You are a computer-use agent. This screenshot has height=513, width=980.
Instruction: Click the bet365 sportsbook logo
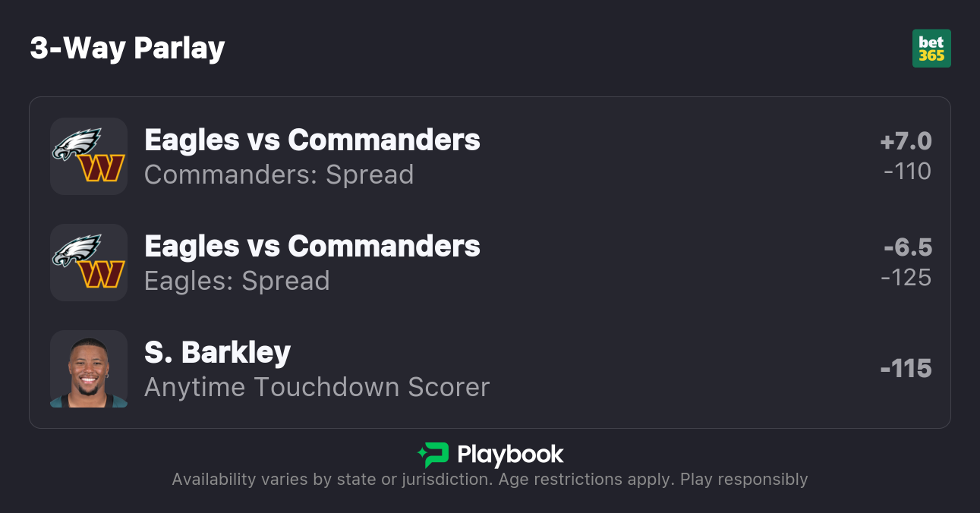(x=931, y=49)
